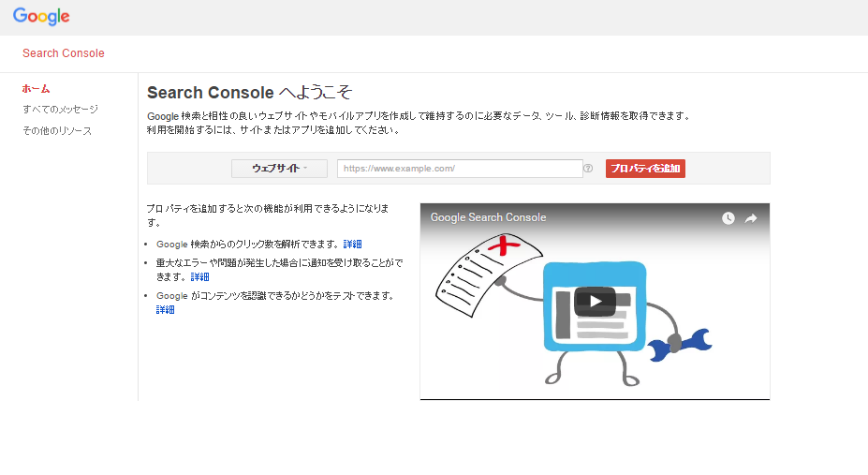Image resolution: width=868 pixels, height=475 pixels.
Task: Open その他のリソース in sidebar
Action: click(57, 130)
